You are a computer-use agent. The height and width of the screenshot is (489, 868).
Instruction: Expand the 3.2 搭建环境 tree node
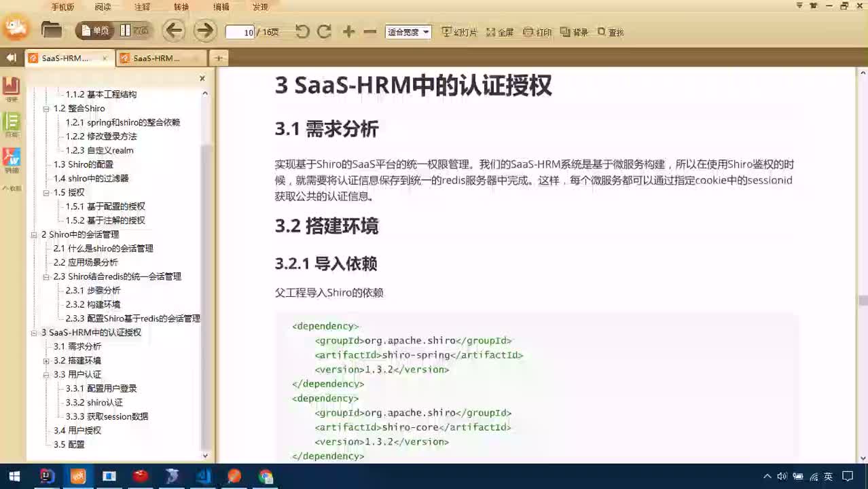(47, 361)
